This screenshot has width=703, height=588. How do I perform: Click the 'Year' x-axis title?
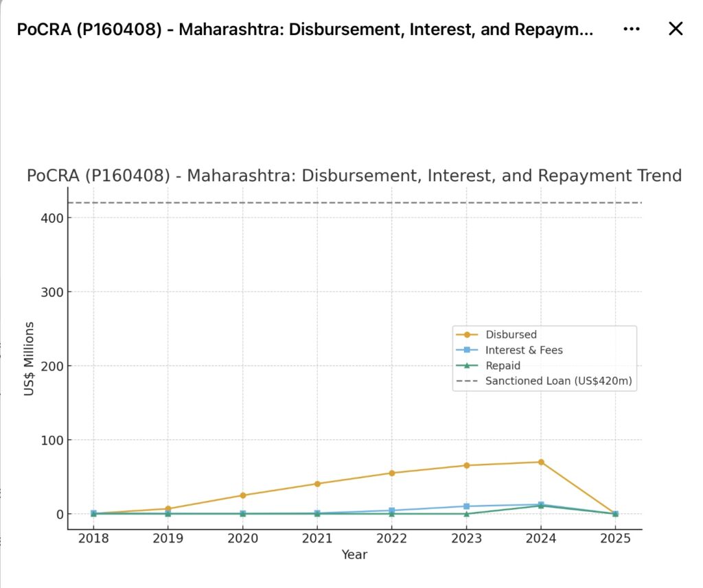coord(354,554)
